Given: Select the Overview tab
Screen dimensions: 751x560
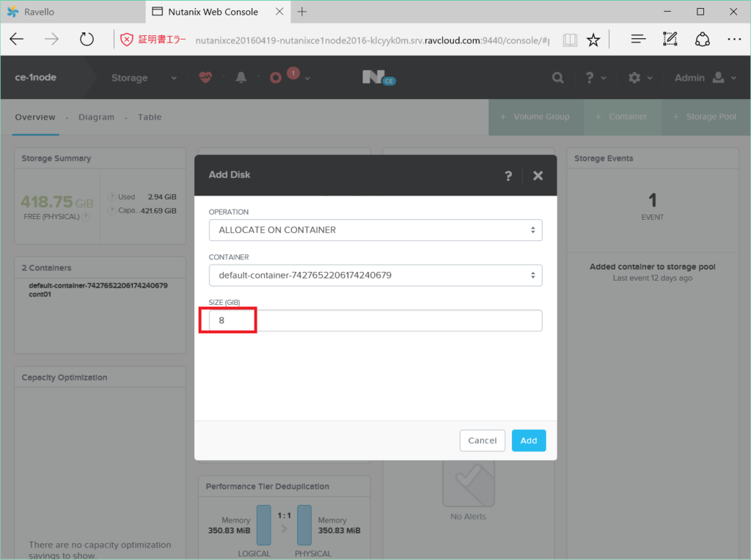Looking at the screenshot, I should 35,117.
